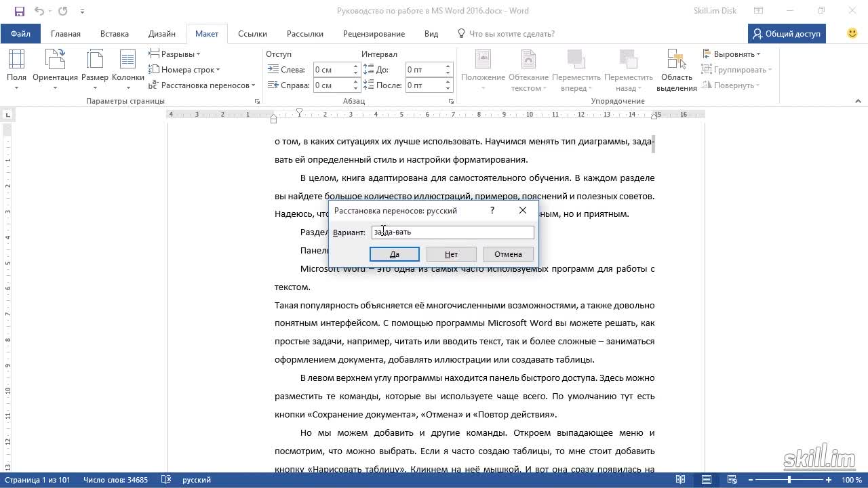Switch to the Рассылки ribbon tab
This screenshot has height=488, width=868.
pos(305,33)
